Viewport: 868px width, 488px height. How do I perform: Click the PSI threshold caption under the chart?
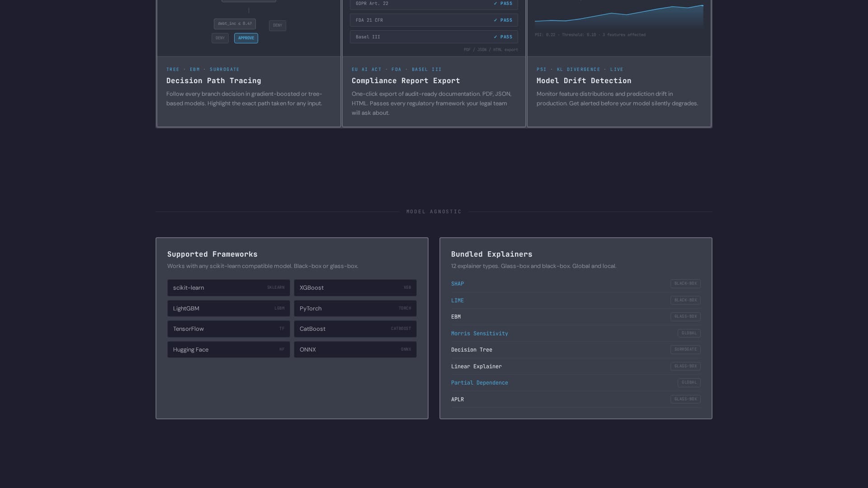[590, 35]
